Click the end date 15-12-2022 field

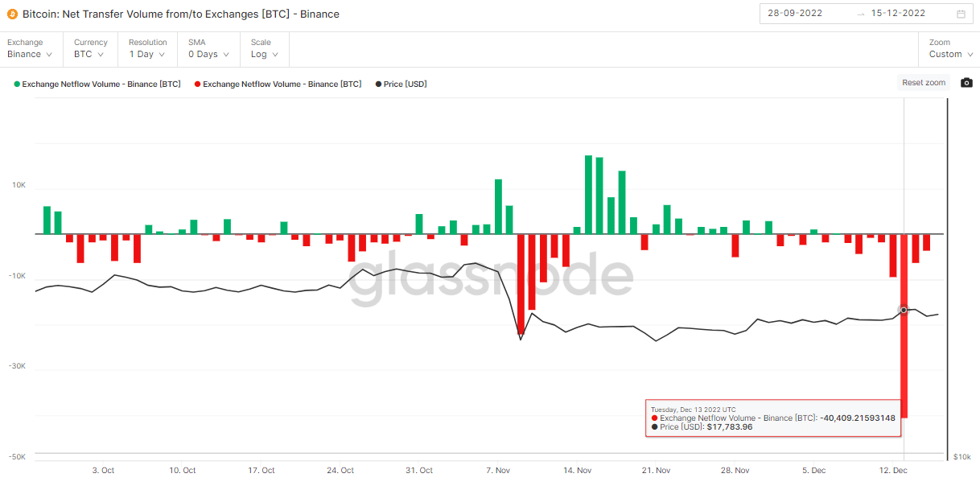(898, 14)
